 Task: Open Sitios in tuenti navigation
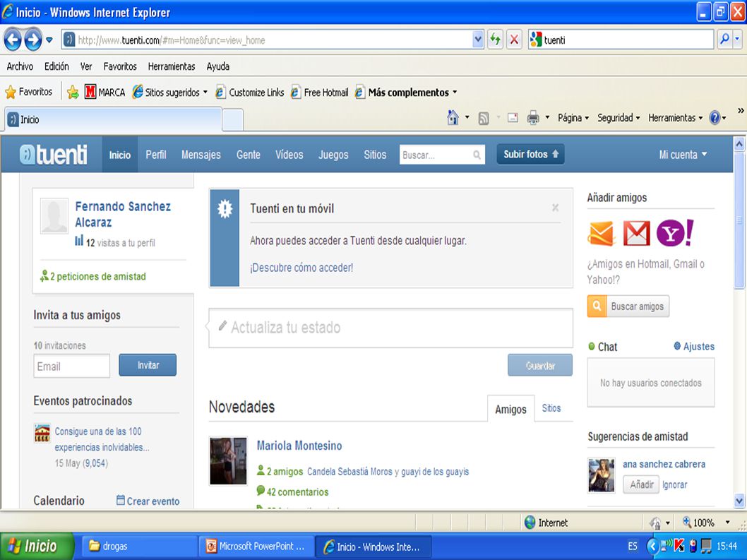click(375, 155)
